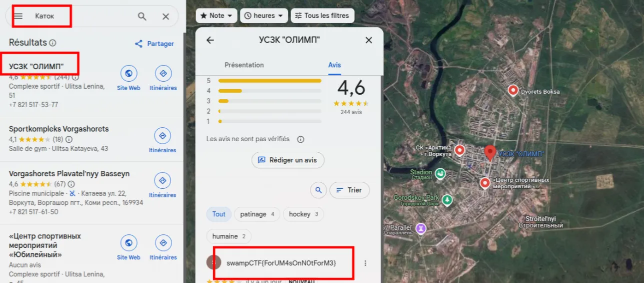Screen dimensions: 644x283
Task: Click the green Stadion map marker
Action: (440, 174)
